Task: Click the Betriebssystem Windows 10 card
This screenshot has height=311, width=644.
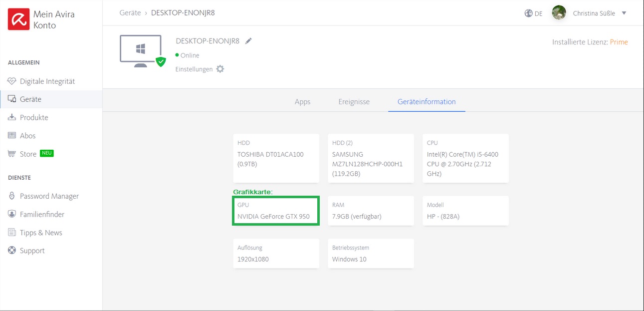Action: (x=371, y=254)
